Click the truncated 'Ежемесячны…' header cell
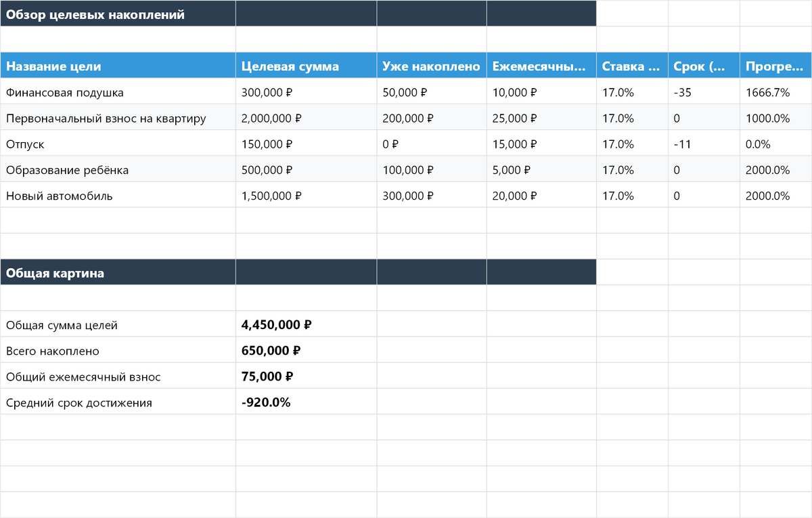Viewport: 812px width, 518px height. tap(541, 66)
